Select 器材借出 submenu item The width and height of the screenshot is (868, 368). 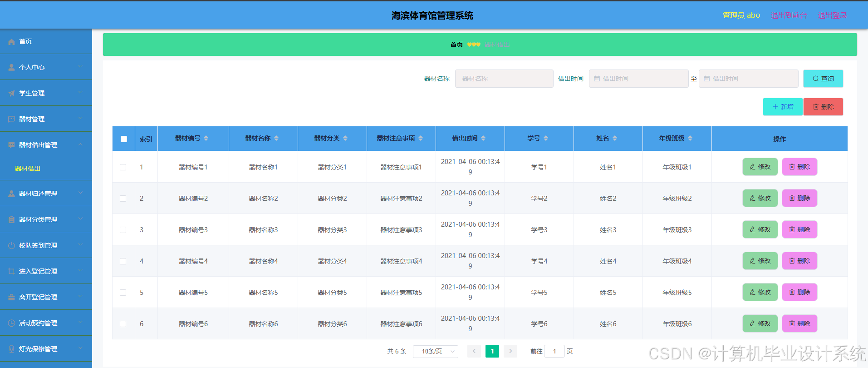[46, 169]
